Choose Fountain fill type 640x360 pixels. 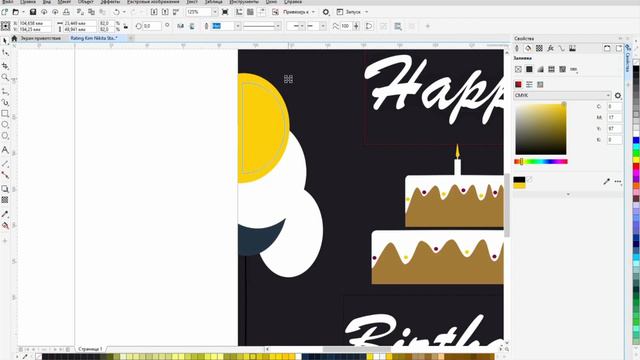tap(540, 69)
